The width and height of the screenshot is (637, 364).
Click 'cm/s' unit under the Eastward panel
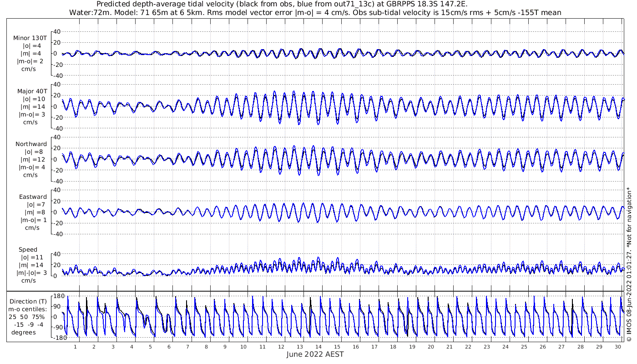(x=32, y=227)
